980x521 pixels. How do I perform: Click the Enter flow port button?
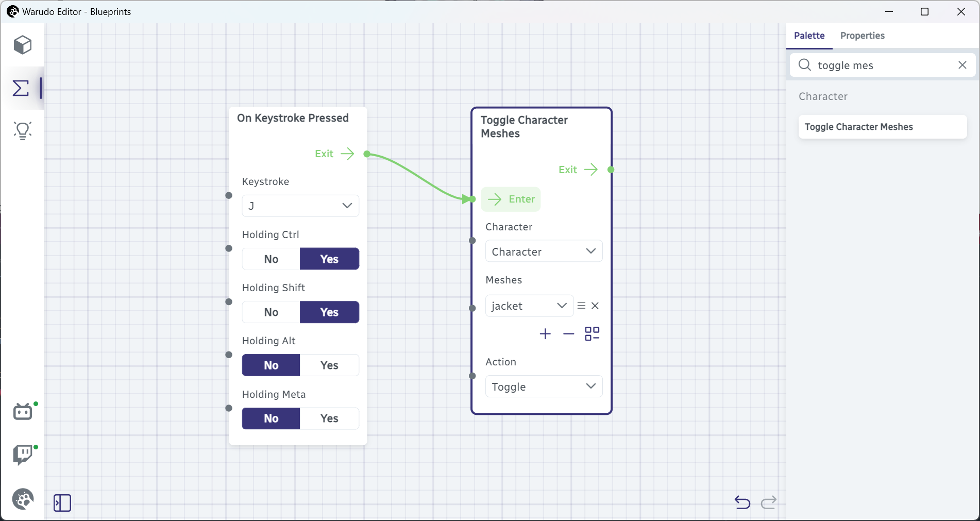511,199
